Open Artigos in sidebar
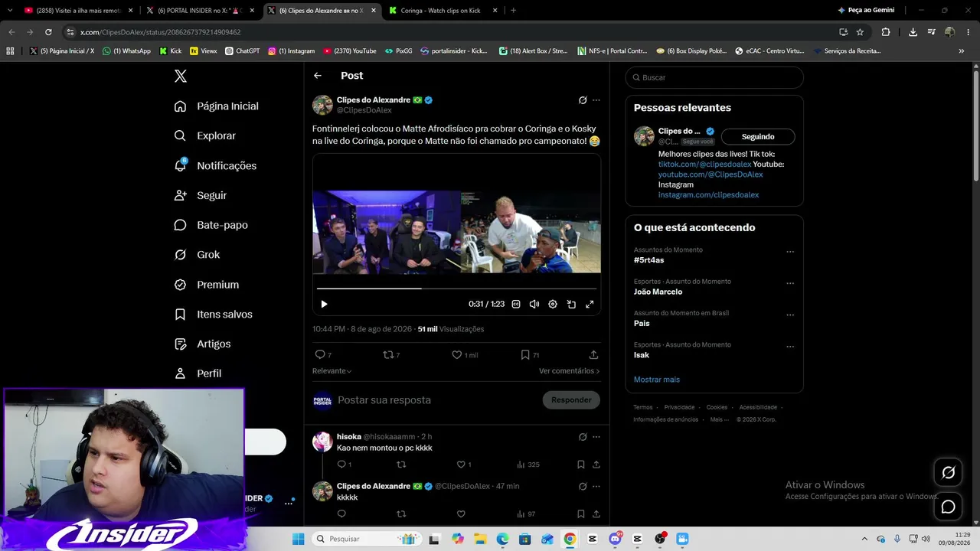This screenshot has width=980, height=551. coord(203,344)
